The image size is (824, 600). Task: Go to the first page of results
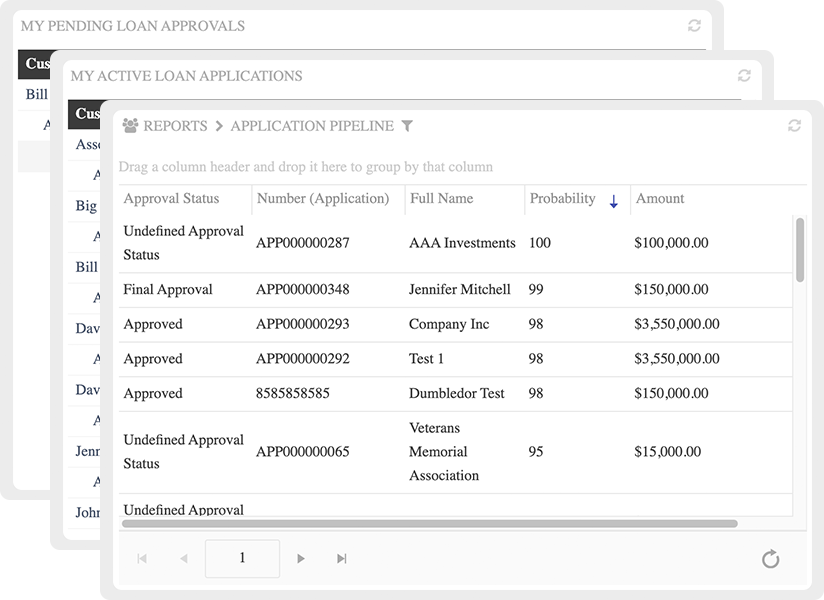point(142,559)
